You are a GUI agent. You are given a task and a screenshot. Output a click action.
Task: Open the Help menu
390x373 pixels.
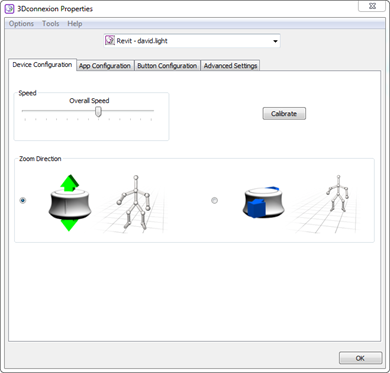tap(75, 24)
